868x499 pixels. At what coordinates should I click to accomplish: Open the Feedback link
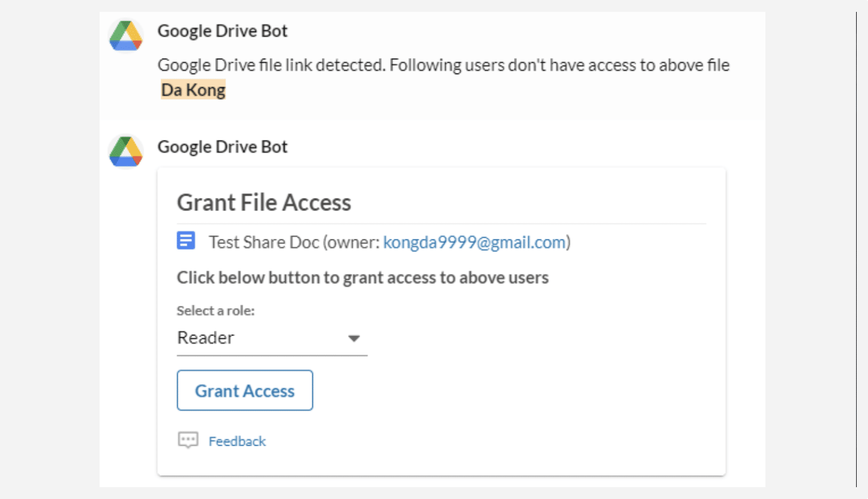[x=237, y=442]
